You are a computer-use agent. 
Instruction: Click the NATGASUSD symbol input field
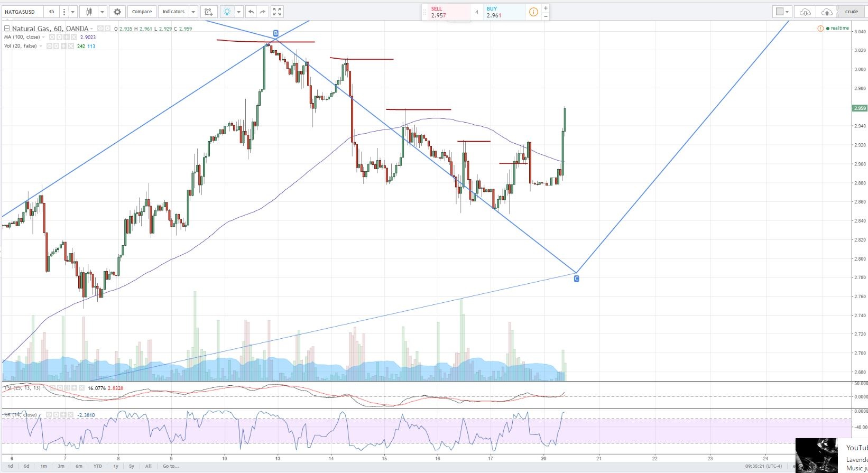pos(22,12)
